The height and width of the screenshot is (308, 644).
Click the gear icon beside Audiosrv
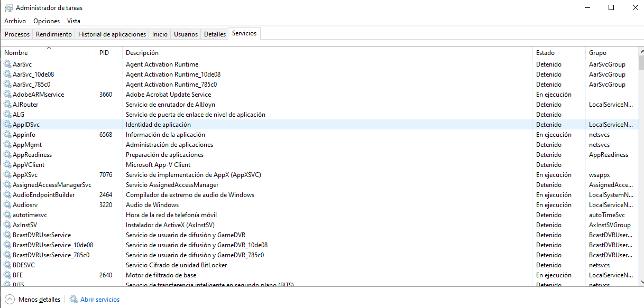[x=7, y=205]
